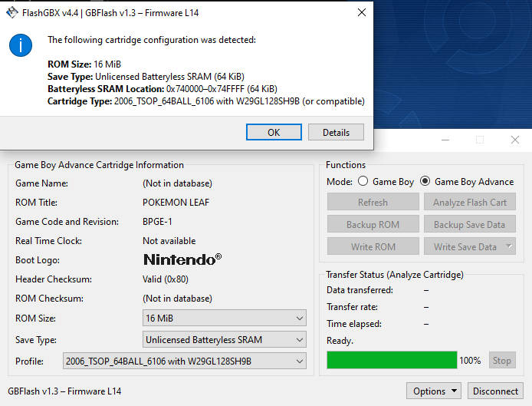Screen dimensions: 532x406
Task: Click the Write ROM button
Action: click(373, 247)
